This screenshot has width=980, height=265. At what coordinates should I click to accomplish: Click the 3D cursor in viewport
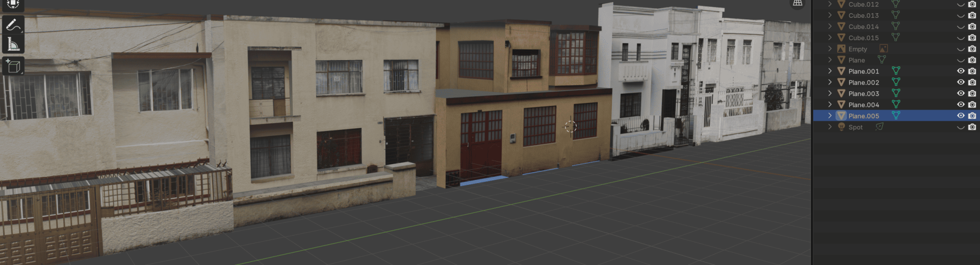tap(571, 126)
